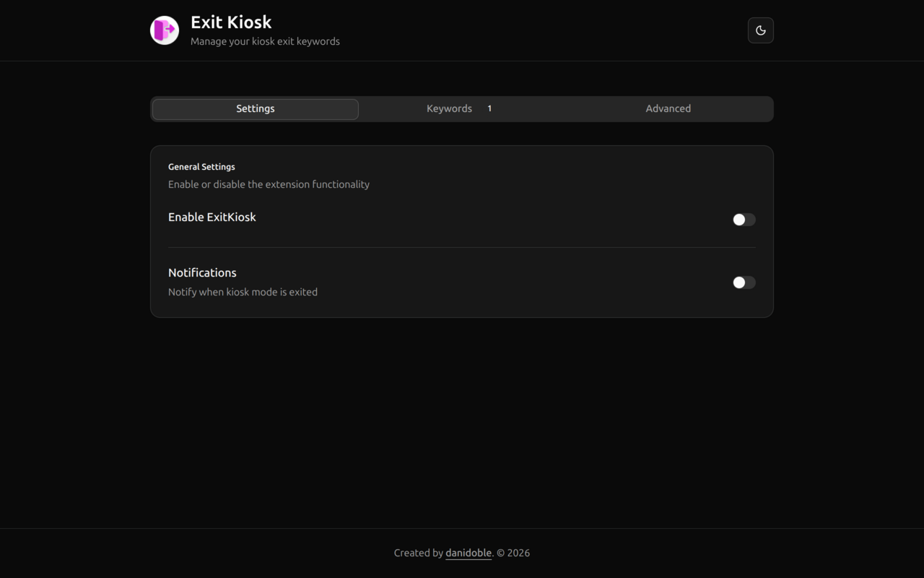Click the Notifications label text
The height and width of the screenshot is (578, 924).
pyautogui.click(x=202, y=273)
